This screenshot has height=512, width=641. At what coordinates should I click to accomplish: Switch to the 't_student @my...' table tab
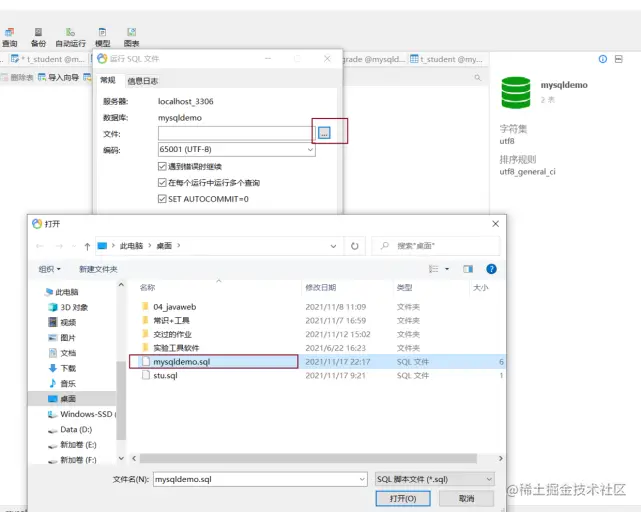446,59
